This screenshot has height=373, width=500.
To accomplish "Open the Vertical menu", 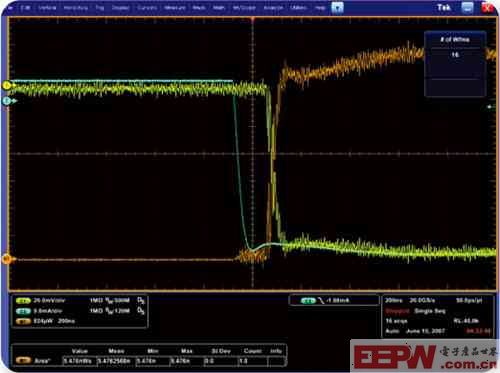I will point(47,7).
